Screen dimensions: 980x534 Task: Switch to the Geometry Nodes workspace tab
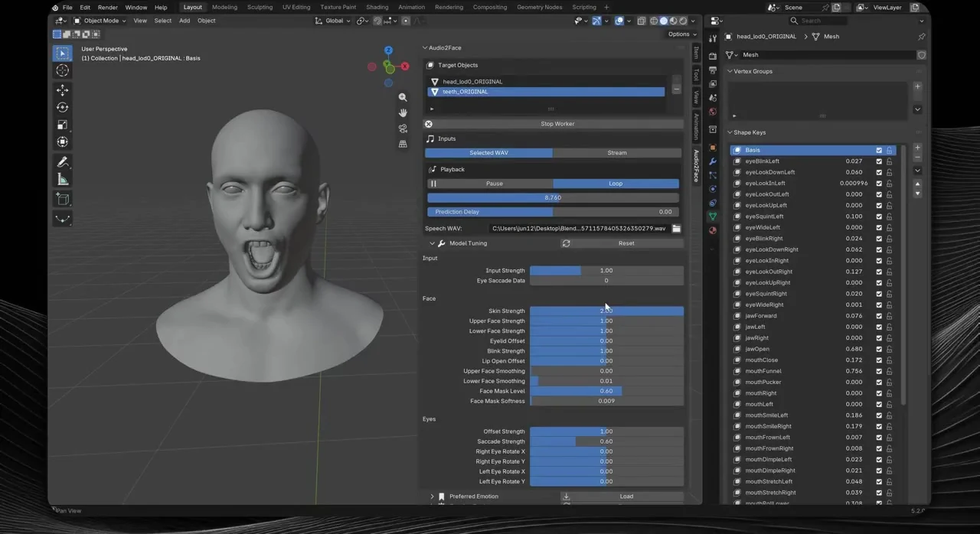[539, 7]
